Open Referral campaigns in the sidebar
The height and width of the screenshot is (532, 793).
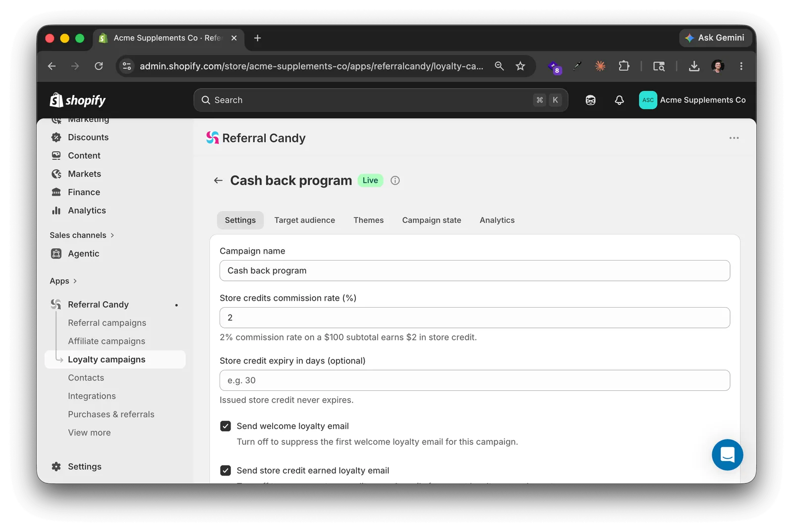[107, 323]
